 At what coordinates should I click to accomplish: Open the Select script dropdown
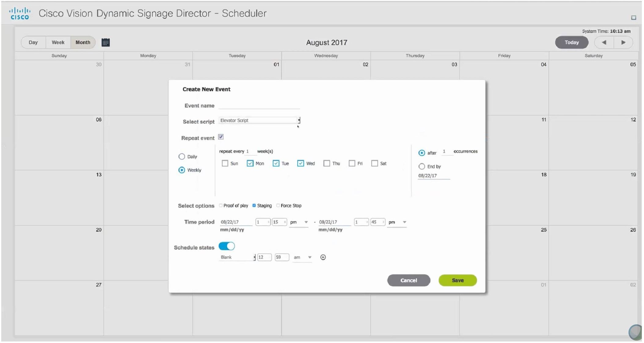[x=260, y=120]
